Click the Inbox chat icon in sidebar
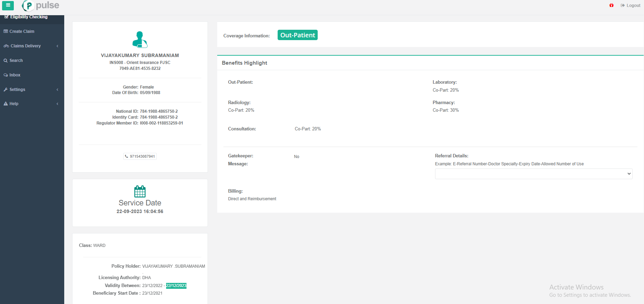The image size is (644, 304). [6, 75]
